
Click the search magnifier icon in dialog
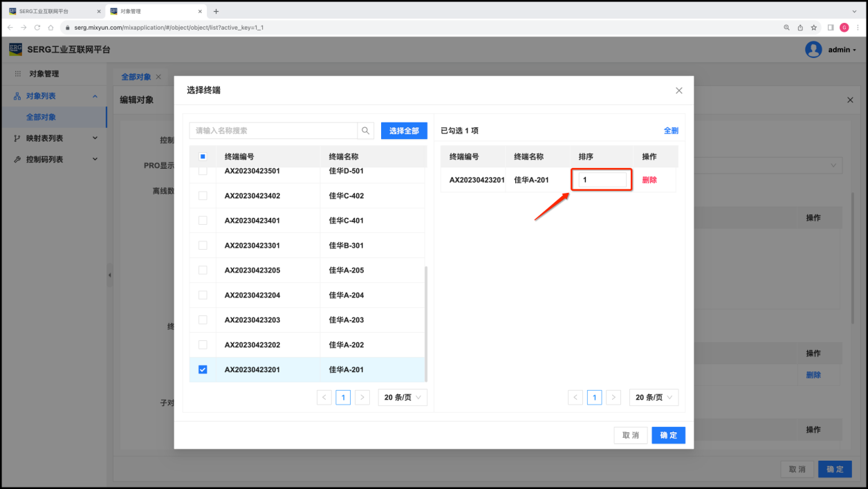click(365, 131)
